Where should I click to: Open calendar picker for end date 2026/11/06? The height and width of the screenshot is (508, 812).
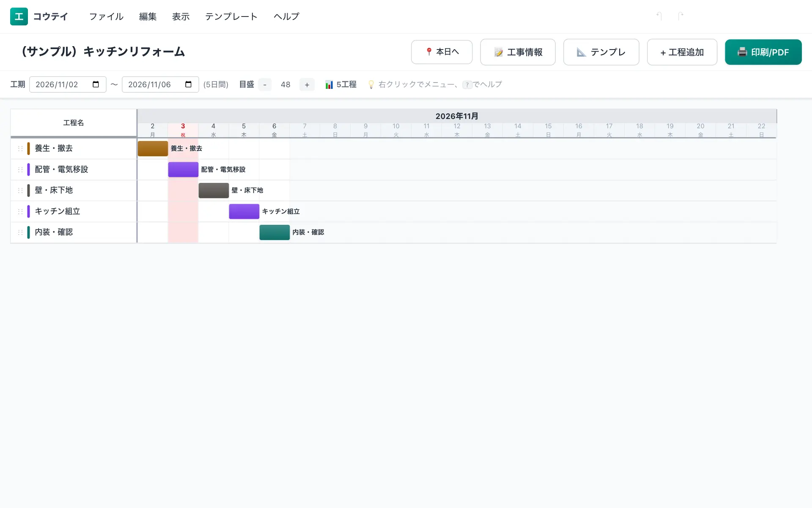click(189, 84)
